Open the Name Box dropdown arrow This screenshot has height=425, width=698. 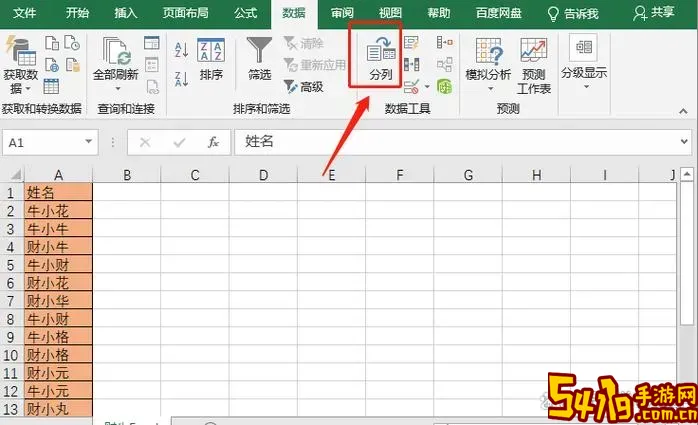[88, 142]
